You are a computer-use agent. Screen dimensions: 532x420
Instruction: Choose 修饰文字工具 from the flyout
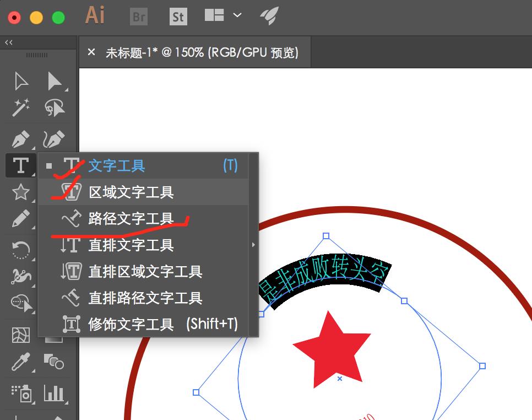(143, 324)
